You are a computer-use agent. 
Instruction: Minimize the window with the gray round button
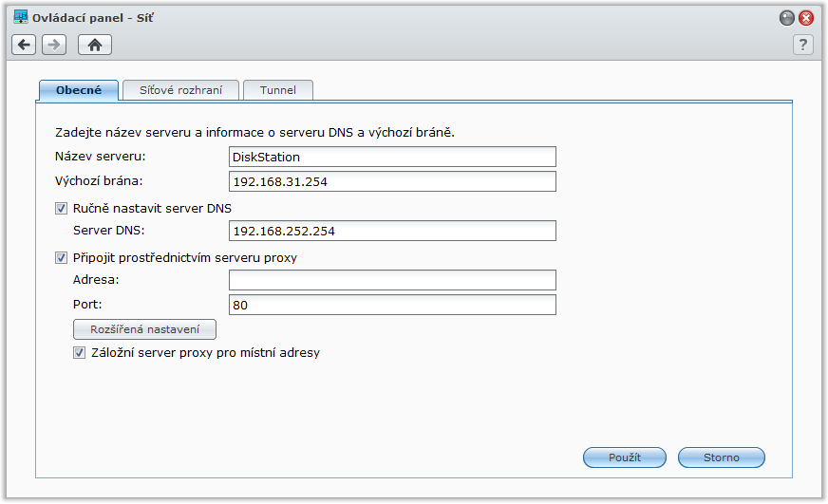coord(787,18)
